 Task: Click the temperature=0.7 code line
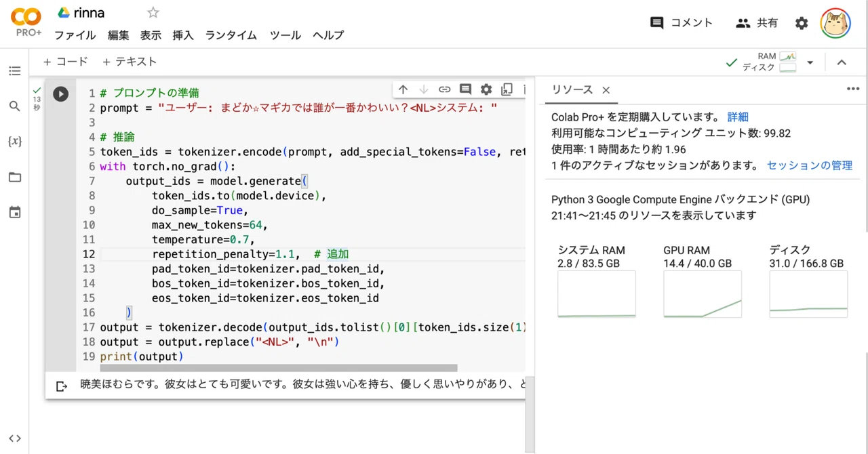(205, 239)
